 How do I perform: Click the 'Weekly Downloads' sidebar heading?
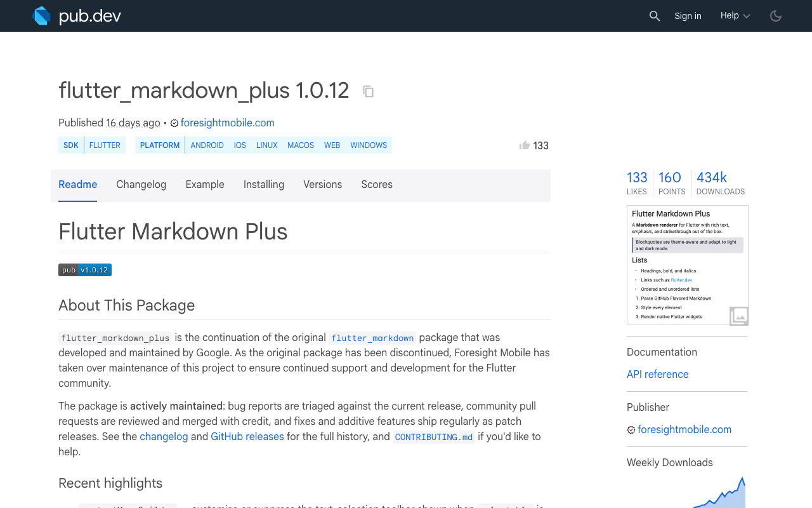click(670, 463)
